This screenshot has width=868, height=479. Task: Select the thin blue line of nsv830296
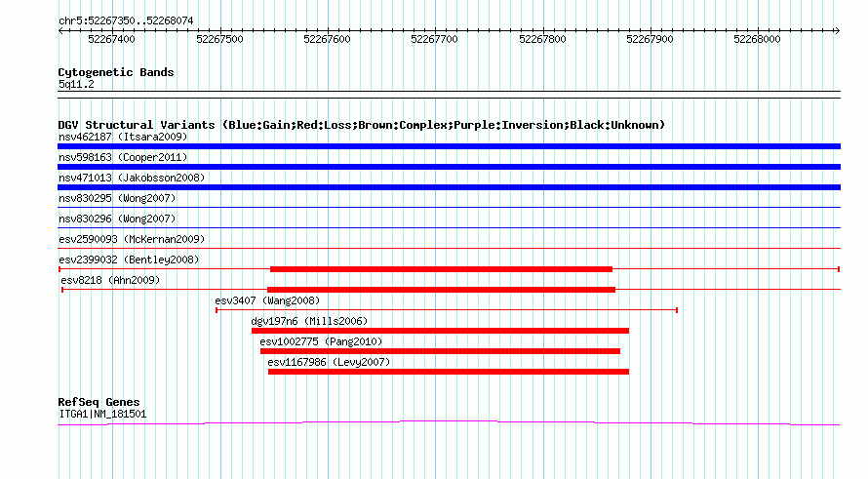[449, 228]
